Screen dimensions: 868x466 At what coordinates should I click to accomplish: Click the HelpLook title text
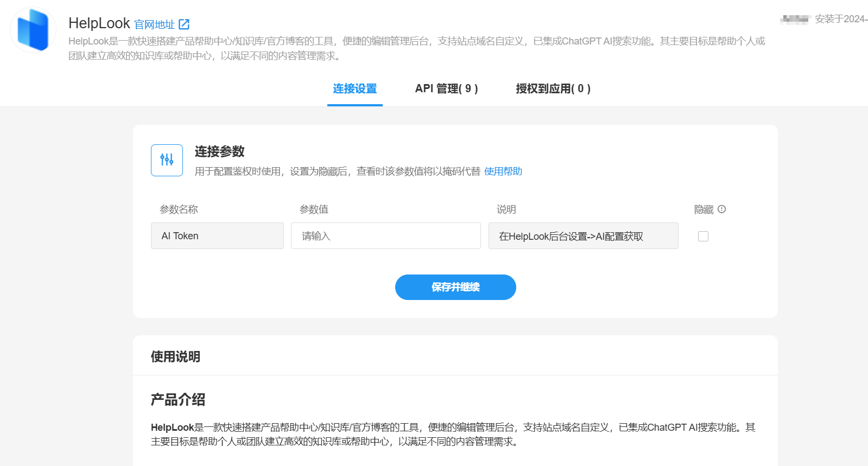(99, 23)
